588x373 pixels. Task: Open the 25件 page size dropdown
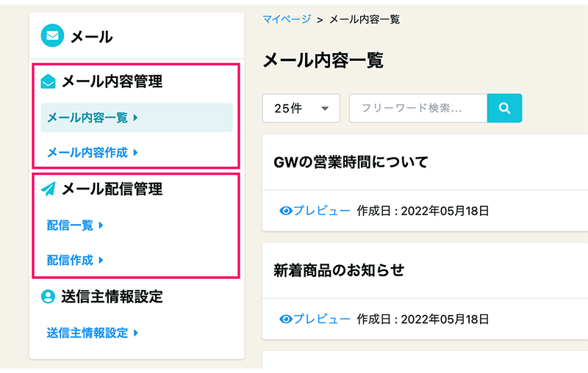(x=301, y=109)
